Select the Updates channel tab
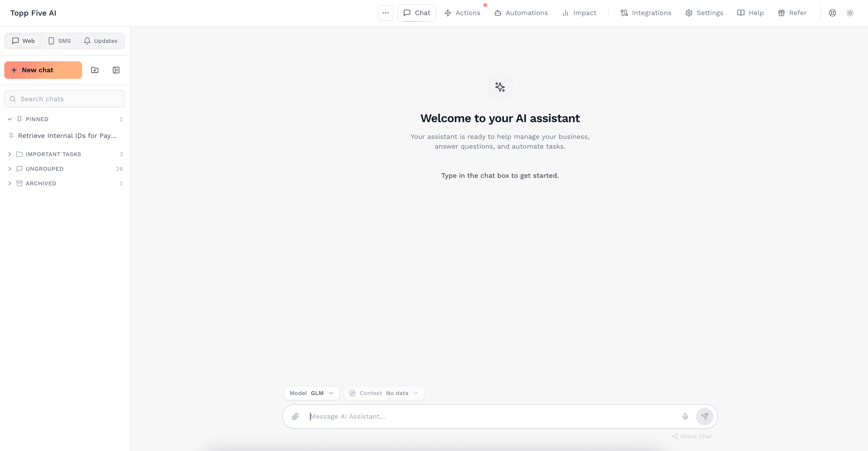This screenshot has height=451, width=868. pyautogui.click(x=101, y=41)
